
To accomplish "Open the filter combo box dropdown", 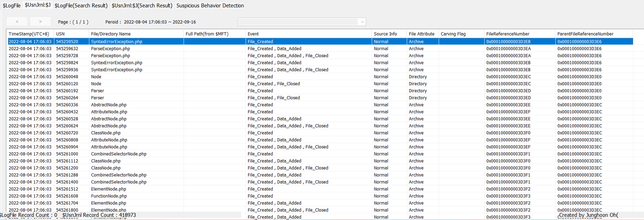I will point(362,22).
